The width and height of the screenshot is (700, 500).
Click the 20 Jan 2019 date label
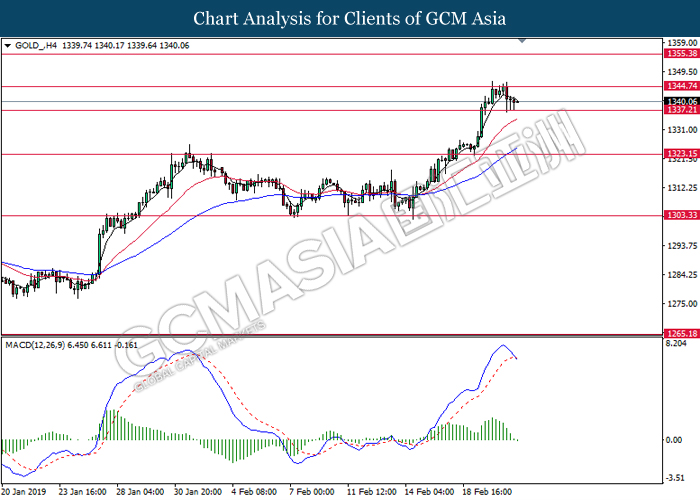26,492
